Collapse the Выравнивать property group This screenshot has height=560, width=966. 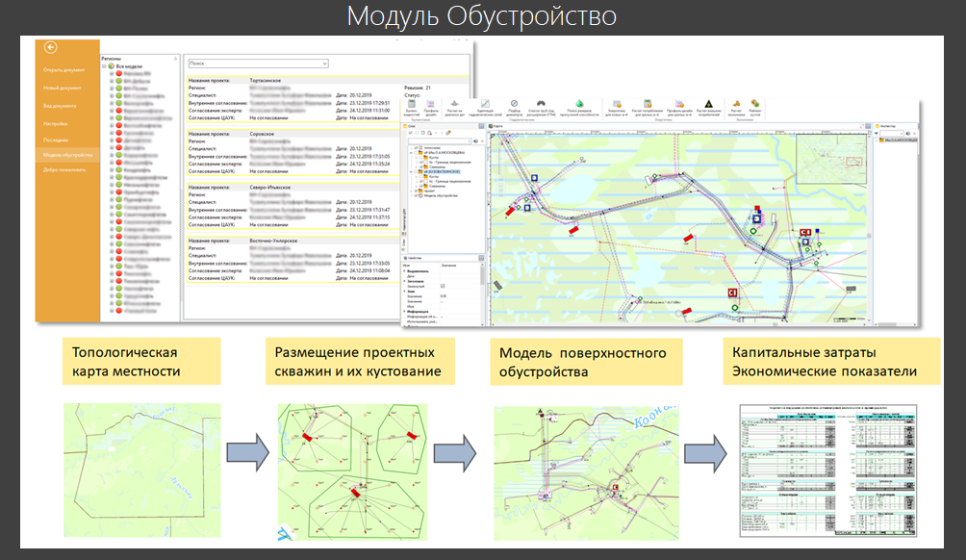[404, 271]
